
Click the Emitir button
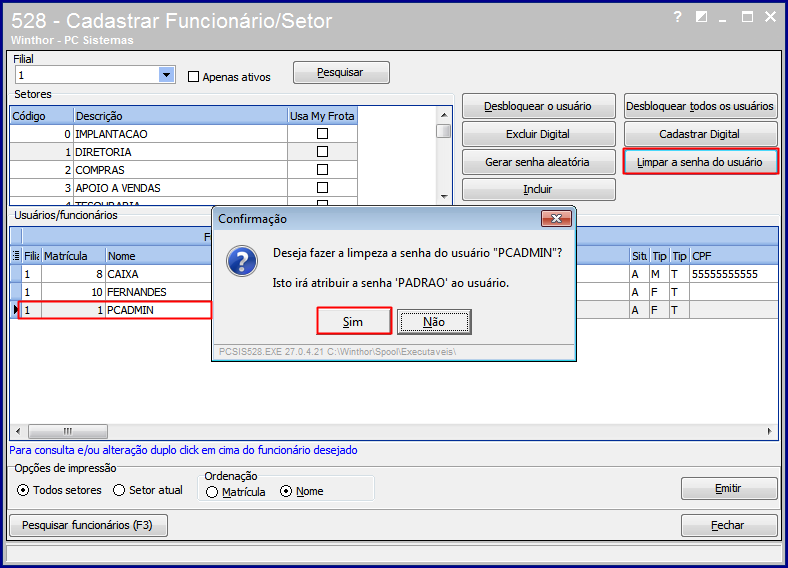pos(729,489)
